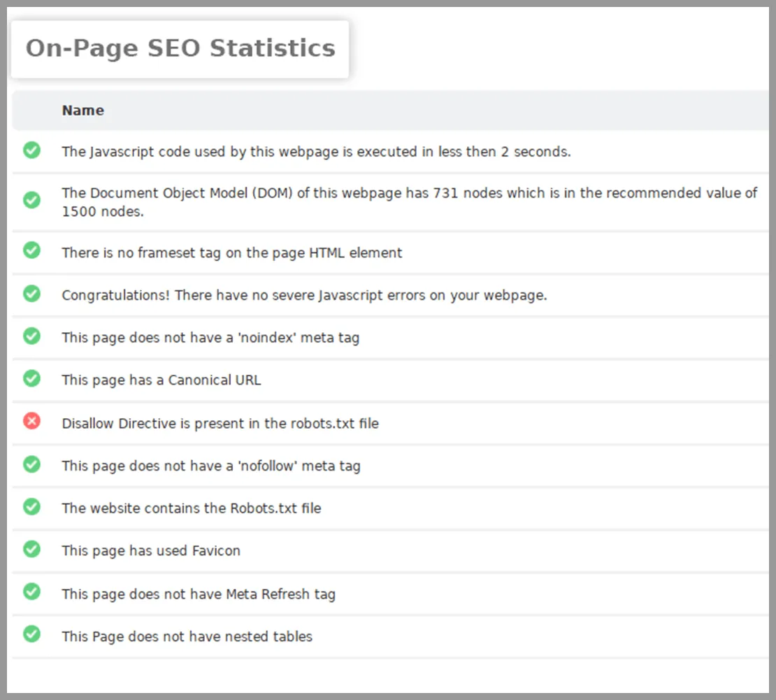Click green check icon beside Javascript execution time row
Image resolution: width=776 pixels, height=700 pixels.
[x=31, y=150]
